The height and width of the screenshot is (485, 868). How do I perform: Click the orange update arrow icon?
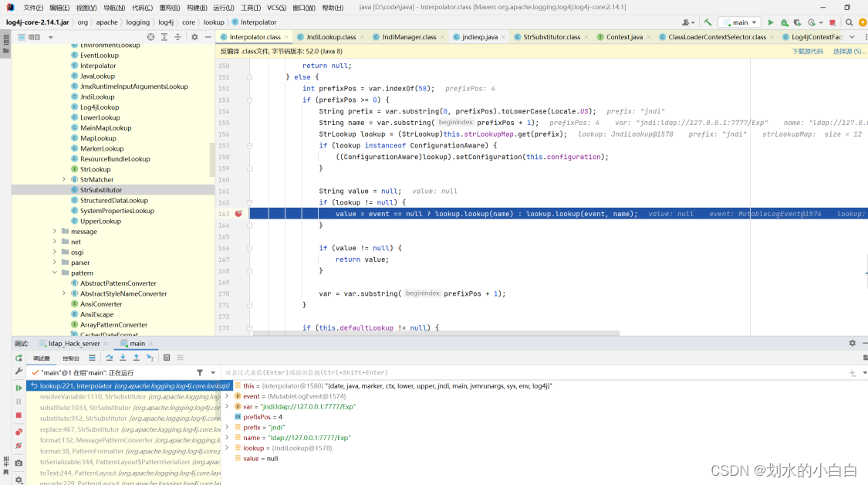click(x=863, y=22)
